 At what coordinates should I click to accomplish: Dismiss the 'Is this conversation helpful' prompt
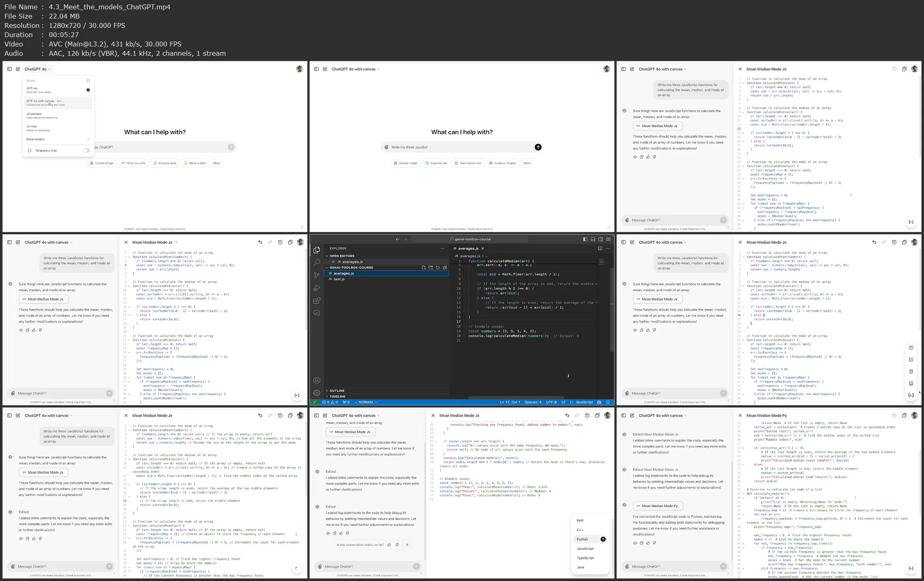[407, 545]
